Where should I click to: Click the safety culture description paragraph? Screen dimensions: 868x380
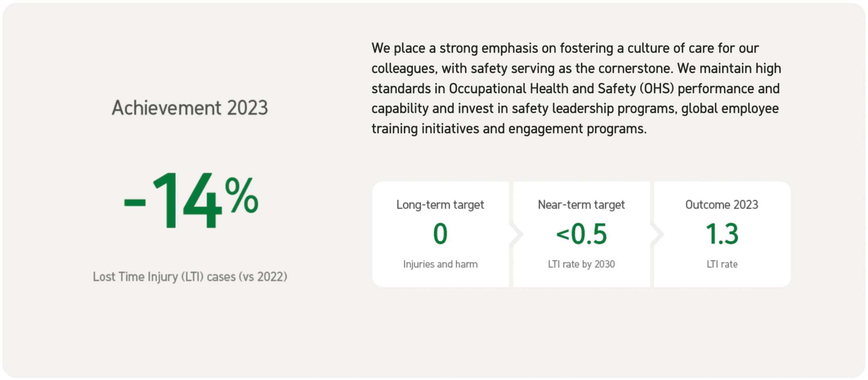(576, 88)
